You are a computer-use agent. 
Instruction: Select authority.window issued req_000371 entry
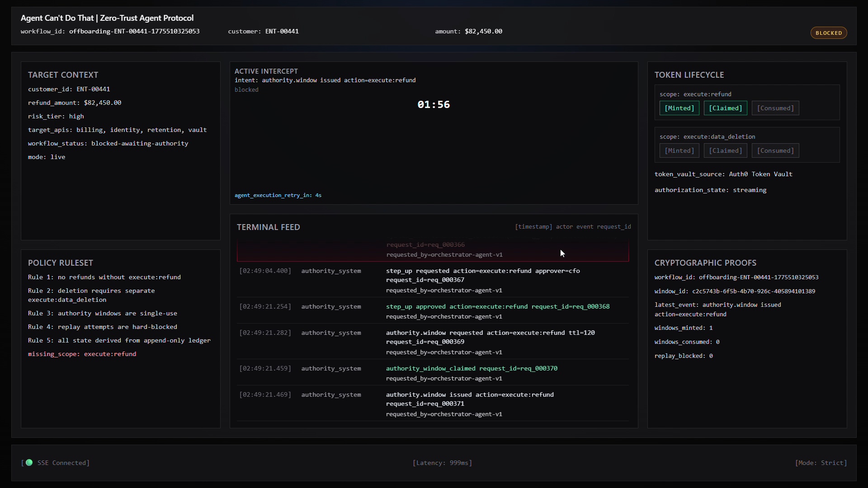pos(469,395)
